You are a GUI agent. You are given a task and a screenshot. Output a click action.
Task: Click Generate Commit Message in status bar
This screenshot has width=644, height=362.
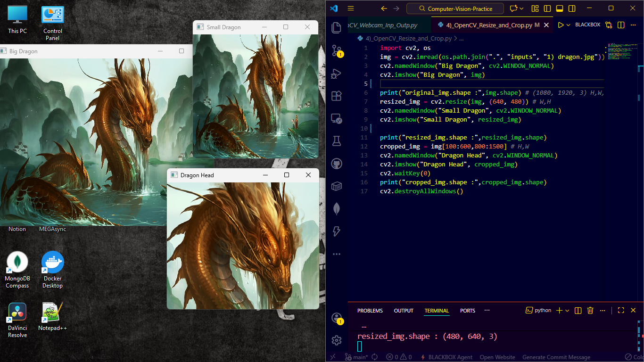556,357
